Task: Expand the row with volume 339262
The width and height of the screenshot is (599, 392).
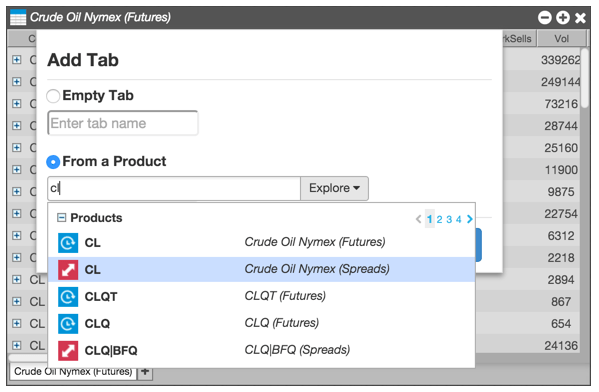Action: [16, 60]
